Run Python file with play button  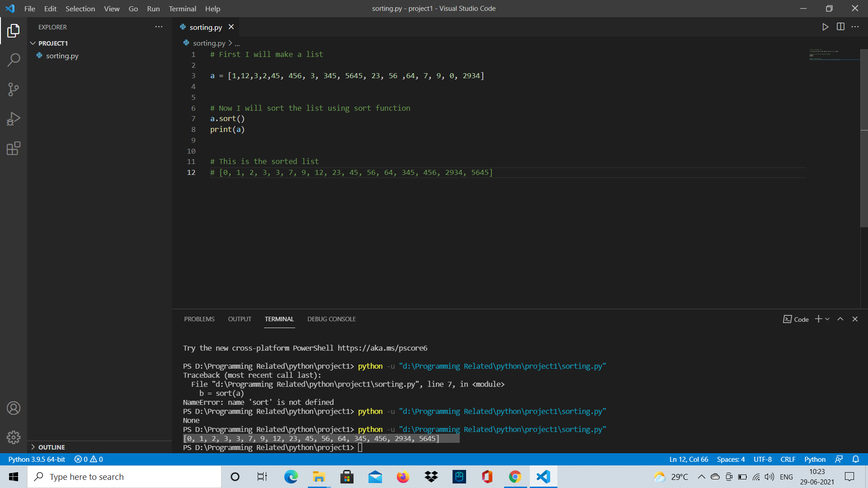click(x=825, y=27)
